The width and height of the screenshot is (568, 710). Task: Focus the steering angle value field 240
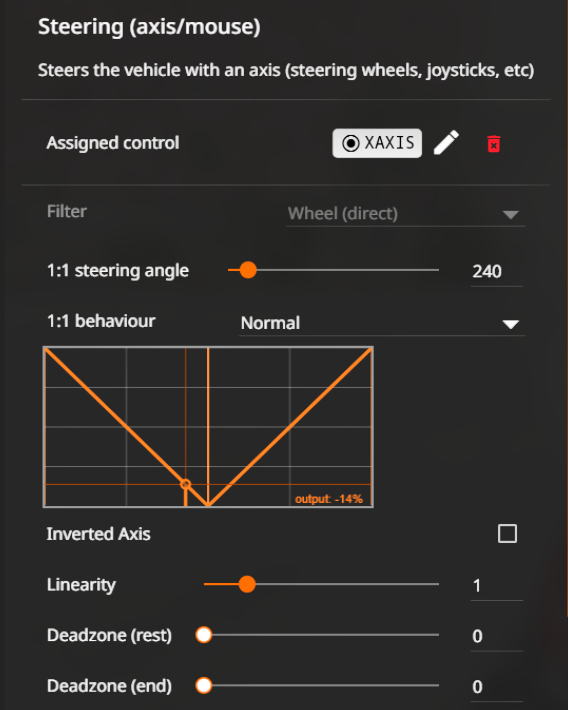coord(497,272)
